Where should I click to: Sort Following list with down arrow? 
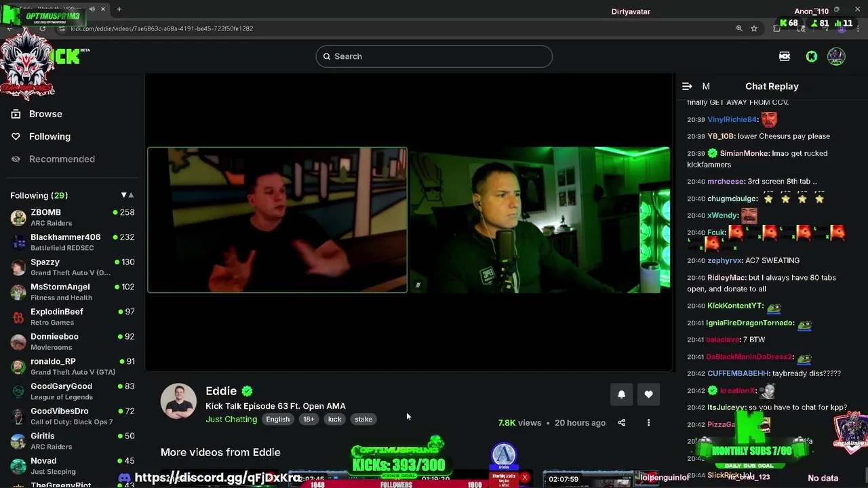click(123, 195)
